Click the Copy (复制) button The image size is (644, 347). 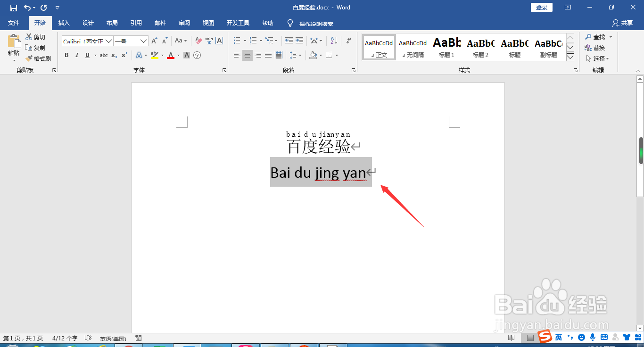click(35, 48)
